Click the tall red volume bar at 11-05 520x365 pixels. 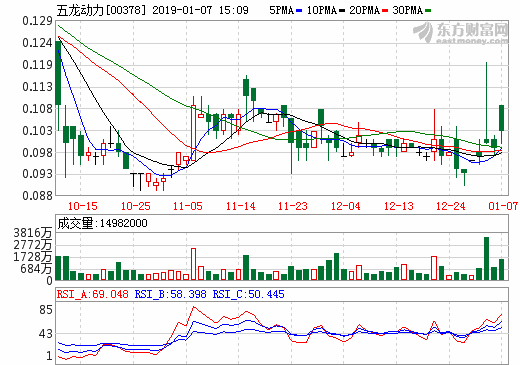tap(193, 264)
